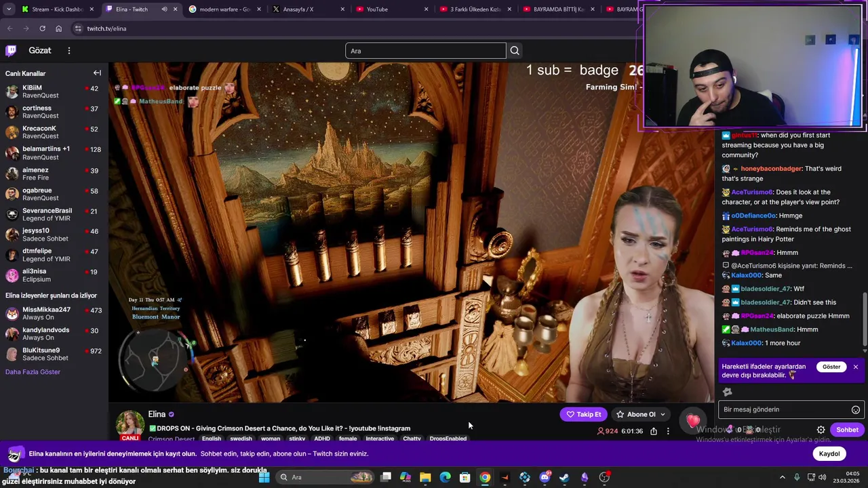Click honeybaconbadger username in chat

pyautogui.click(x=771, y=169)
